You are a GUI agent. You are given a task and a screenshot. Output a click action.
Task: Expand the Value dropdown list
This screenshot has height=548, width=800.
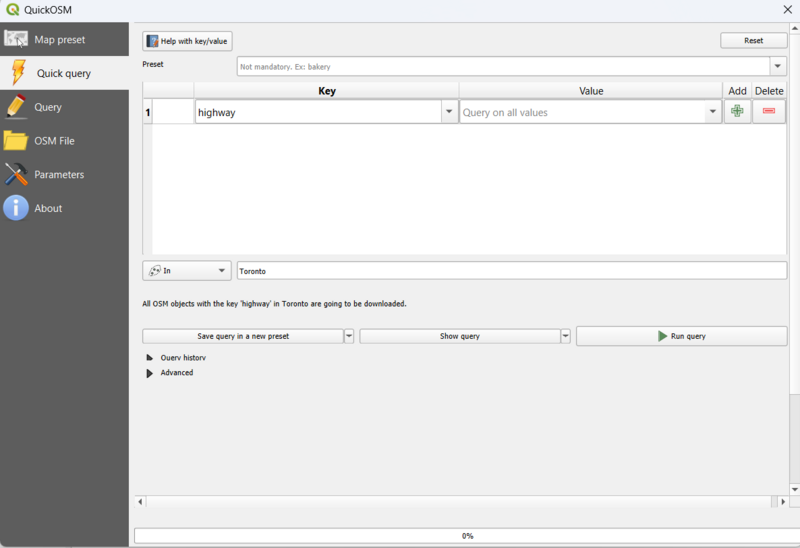(713, 113)
